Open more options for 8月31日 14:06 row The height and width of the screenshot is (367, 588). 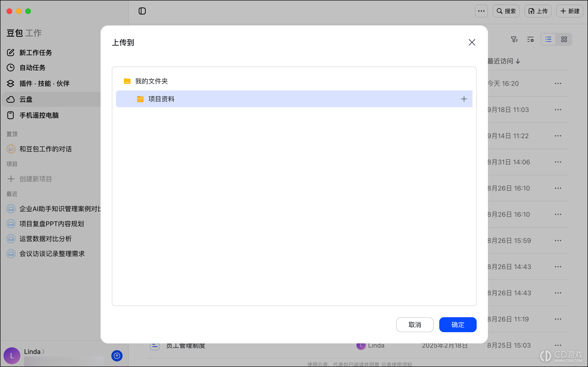tap(558, 162)
